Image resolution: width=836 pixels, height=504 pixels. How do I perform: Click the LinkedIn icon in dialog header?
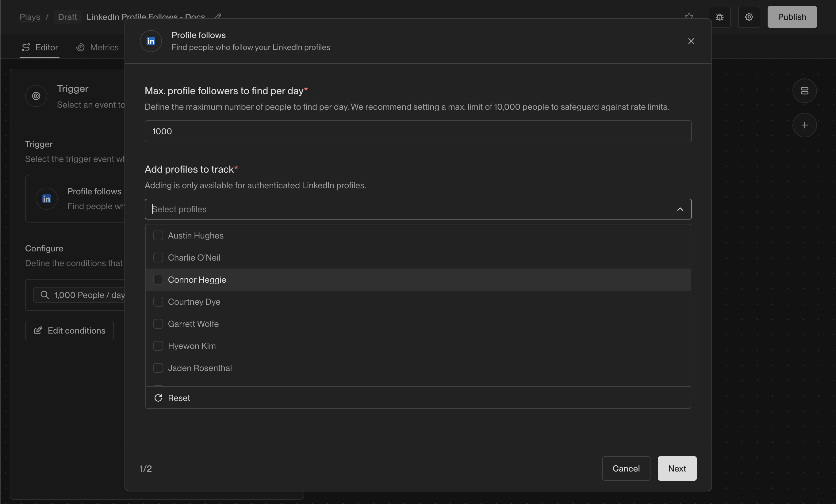151,41
